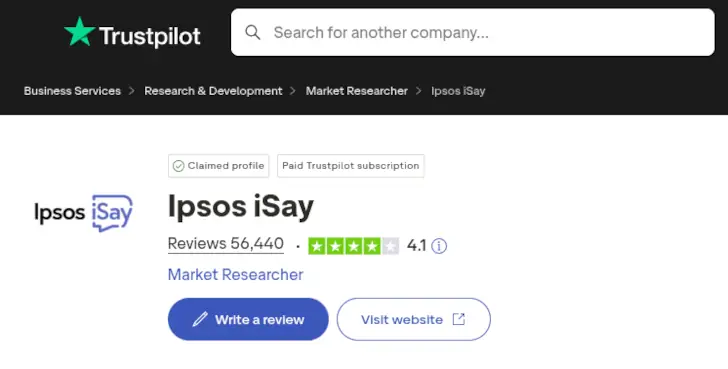Open the blue Market Researcher category link
728x369 pixels.
pos(235,274)
